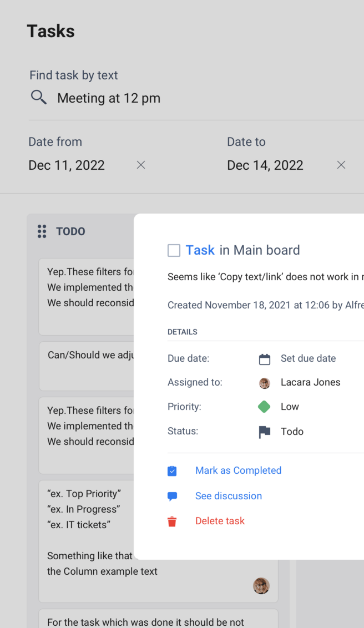Click the speech bubble discussion icon
The width and height of the screenshot is (364, 628).
pyautogui.click(x=172, y=496)
